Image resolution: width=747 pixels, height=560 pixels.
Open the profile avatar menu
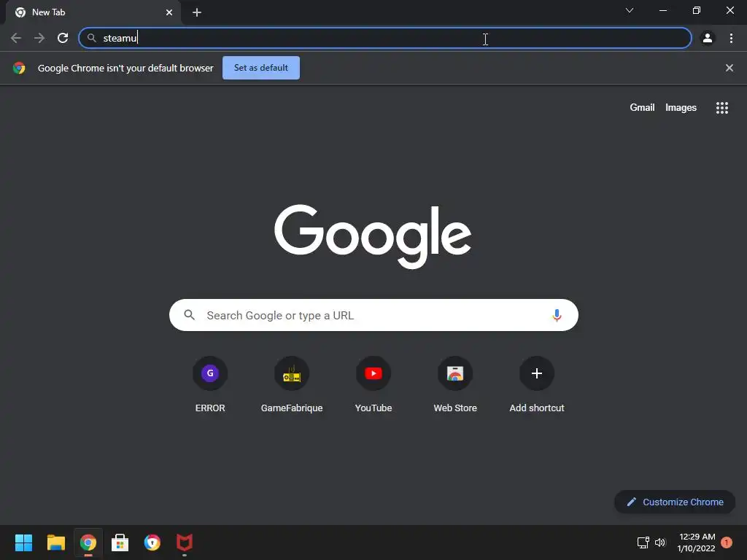click(x=708, y=38)
